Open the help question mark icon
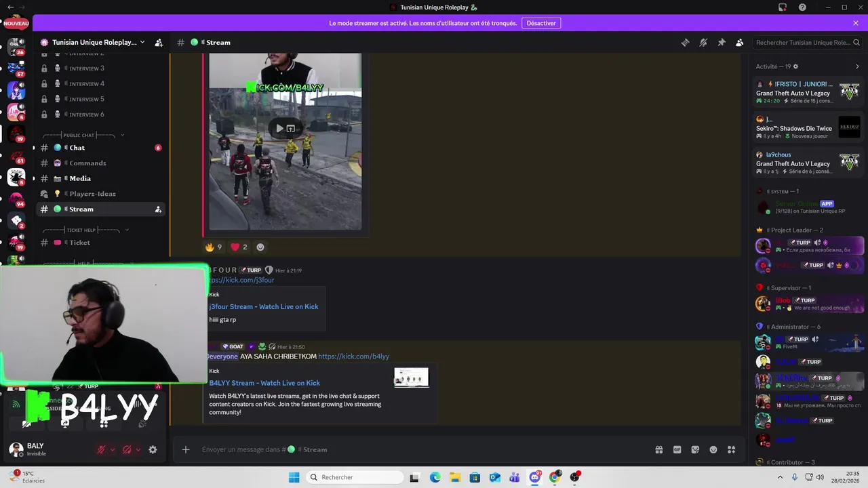The width and height of the screenshot is (868, 488). pos(802,7)
